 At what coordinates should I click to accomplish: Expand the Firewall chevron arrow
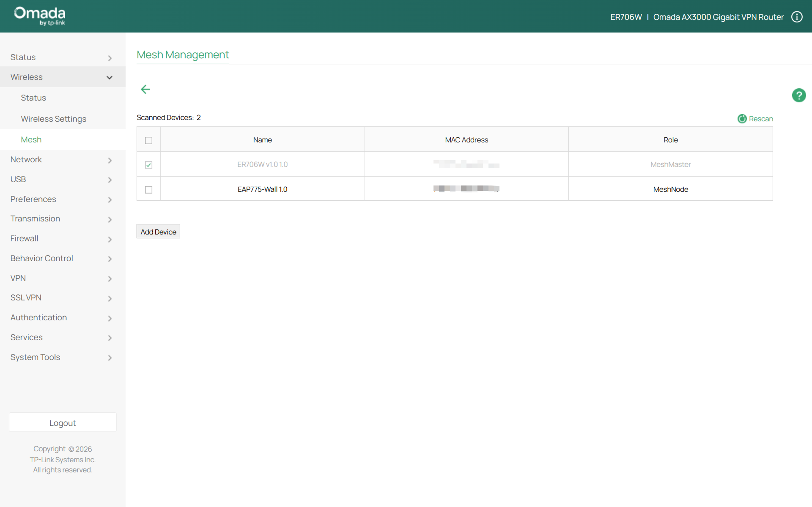110,239
